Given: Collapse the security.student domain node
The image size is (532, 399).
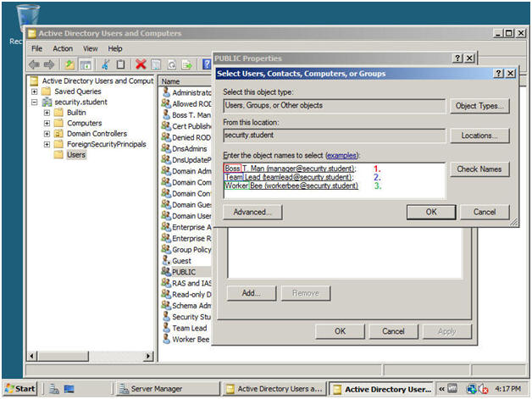Looking at the screenshot, I should click(34, 103).
